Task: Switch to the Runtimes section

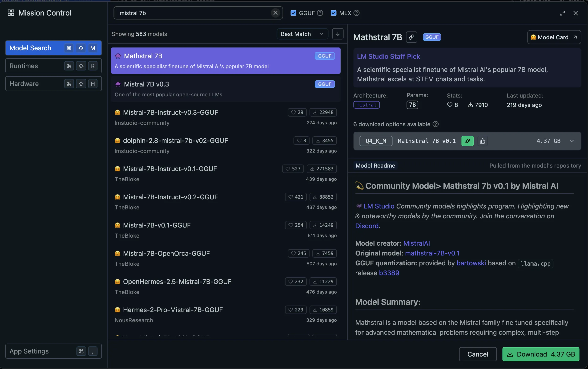Action: pos(53,66)
